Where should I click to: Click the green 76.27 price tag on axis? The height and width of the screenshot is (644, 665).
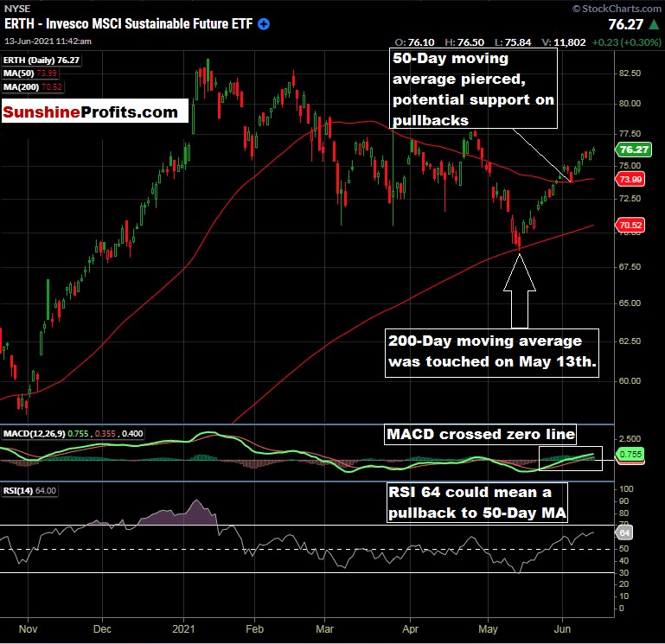(x=633, y=150)
